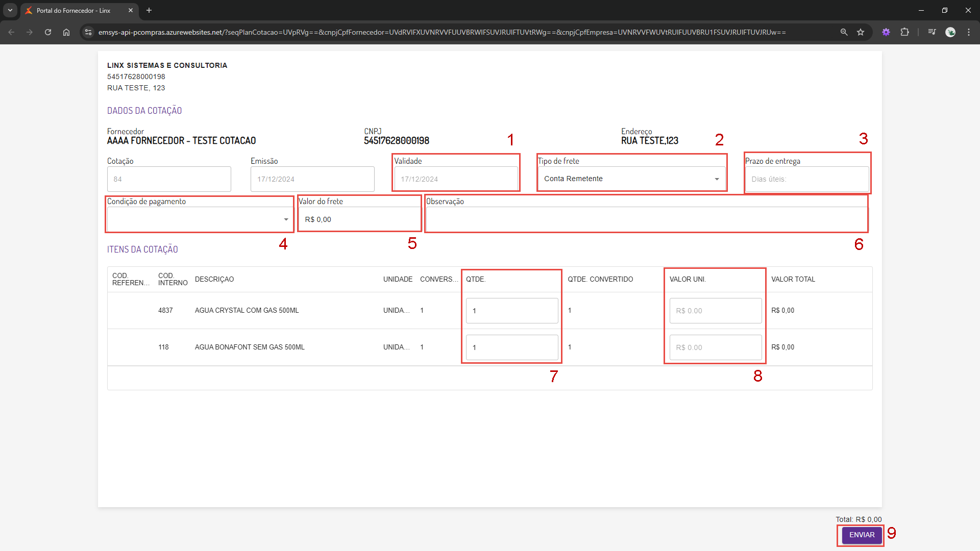Open the profile avatar icon
Image resolution: width=980 pixels, height=551 pixels.
[x=950, y=32]
